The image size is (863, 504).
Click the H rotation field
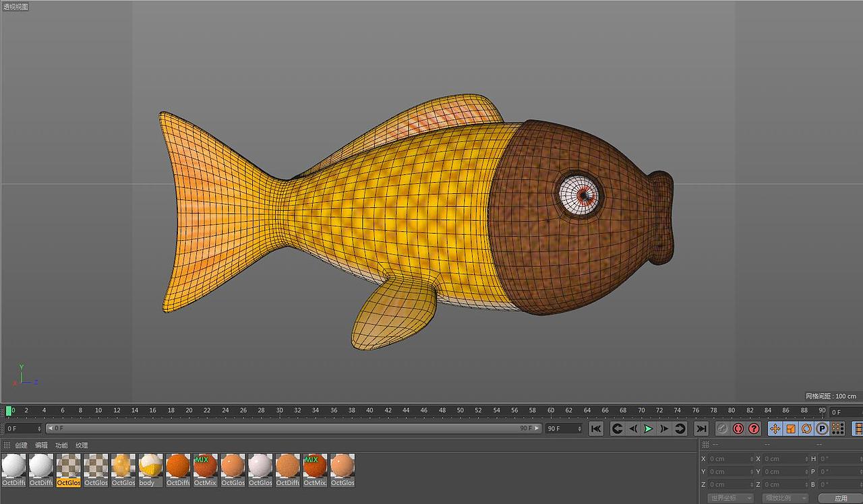pyautogui.click(x=841, y=459)
